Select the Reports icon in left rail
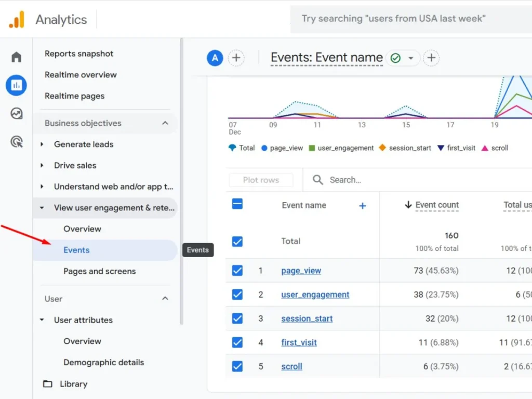The width and height of the screenshot is (532, 399). [16, 85]
